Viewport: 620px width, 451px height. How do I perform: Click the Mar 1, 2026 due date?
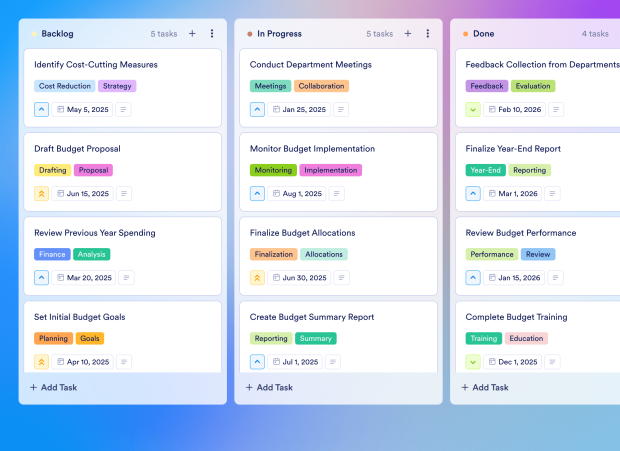[519, 194]
